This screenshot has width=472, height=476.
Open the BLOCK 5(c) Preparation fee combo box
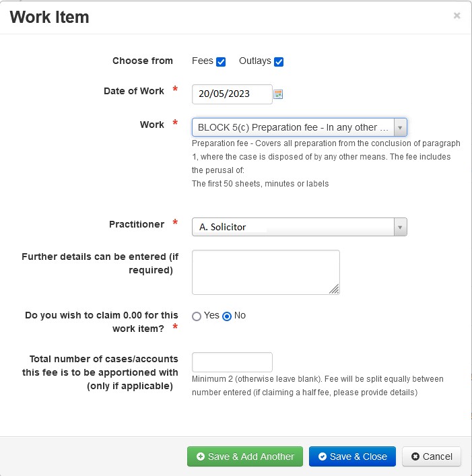click(299, 127)
